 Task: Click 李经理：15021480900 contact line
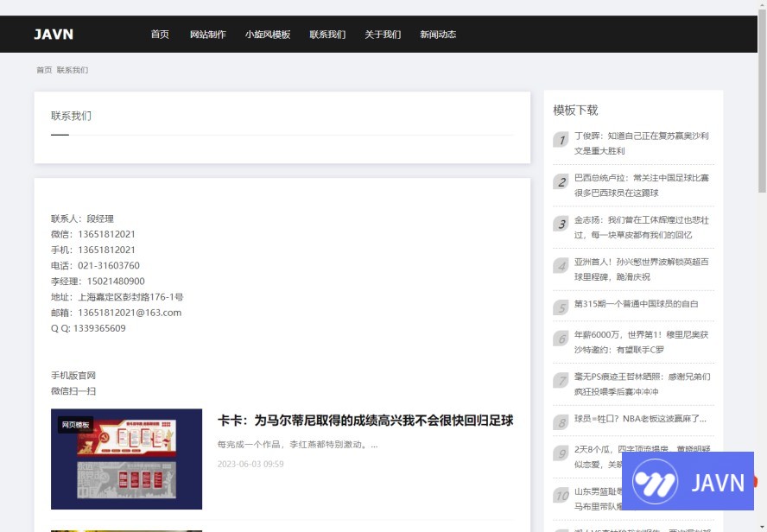pos(98,282)
